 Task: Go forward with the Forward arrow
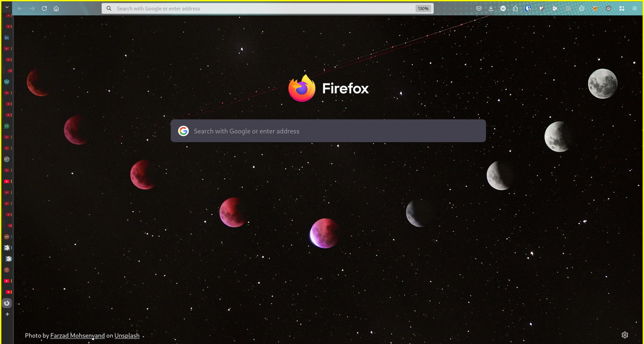pyautogui.click(x=32, y=9)
